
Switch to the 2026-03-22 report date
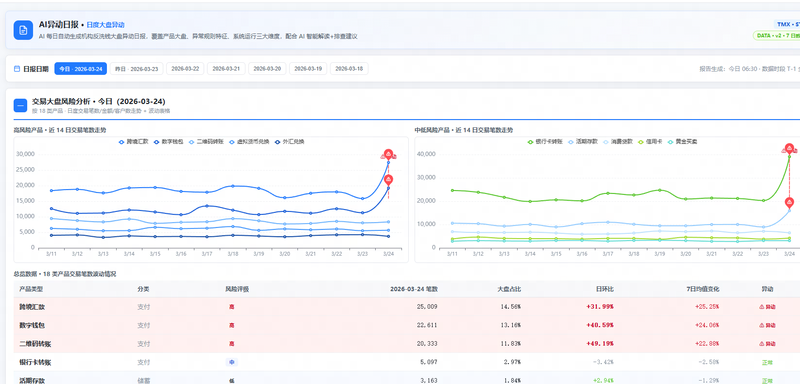(x=185, y=69)
